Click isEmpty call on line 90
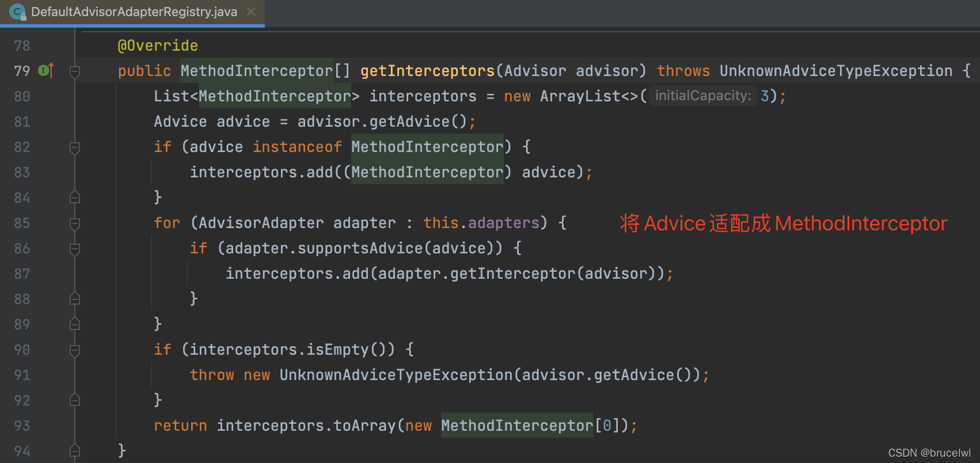 click(337, 350)
